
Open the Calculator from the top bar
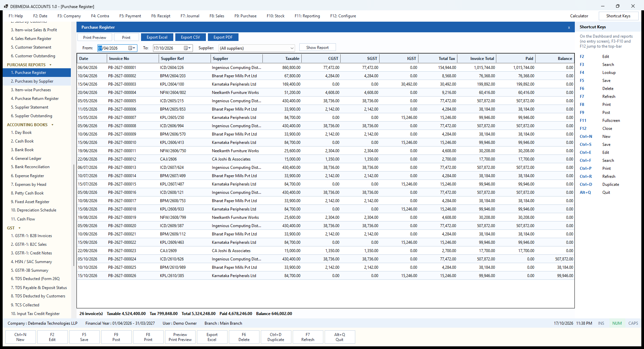(579, 16)
